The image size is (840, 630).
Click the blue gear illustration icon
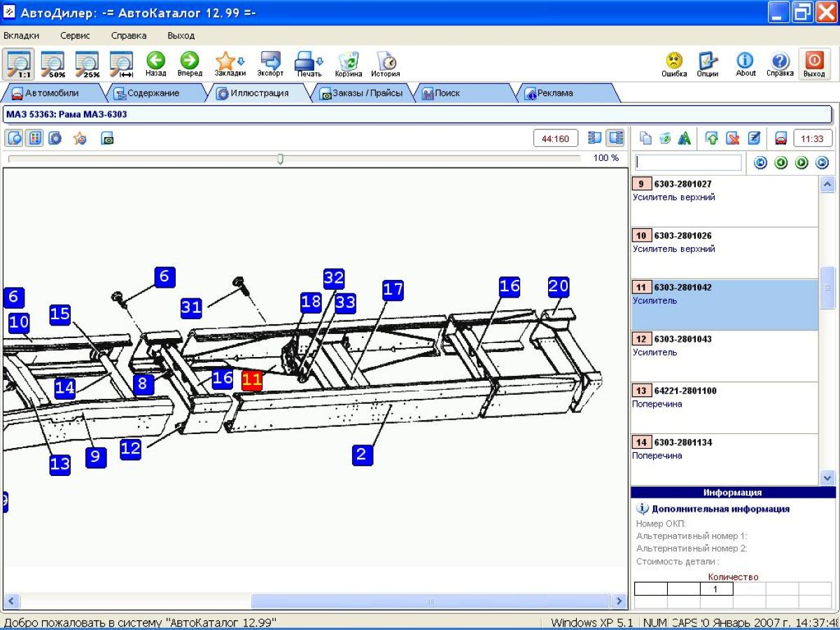pos(55,138)
